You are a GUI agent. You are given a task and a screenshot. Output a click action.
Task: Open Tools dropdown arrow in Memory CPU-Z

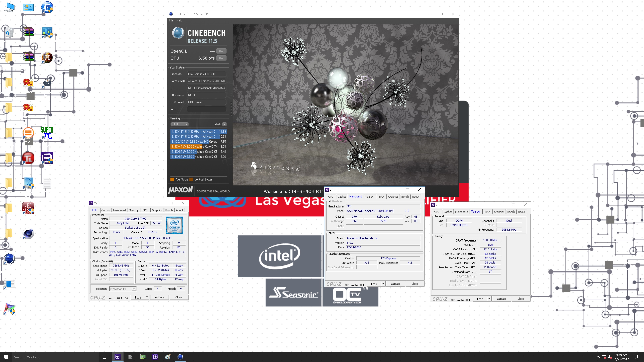489,299
